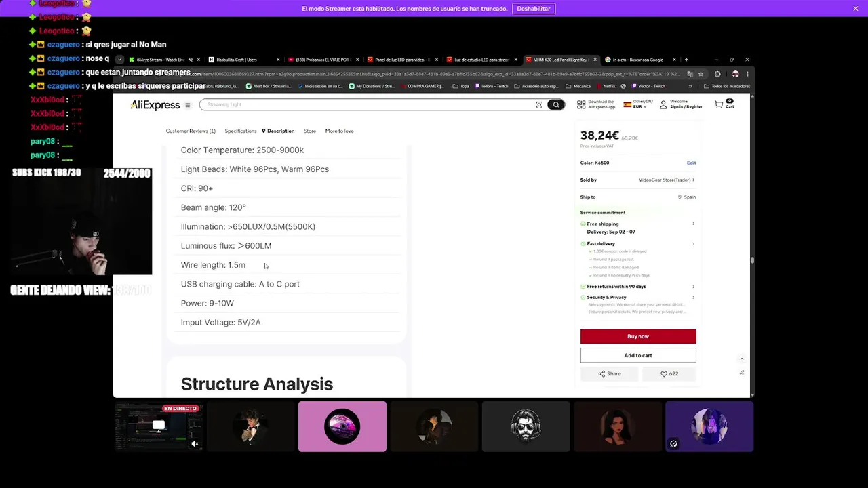The width and height of the screenshot is (868, 488).
Task: Open the My Donations bookmark
Action: 372,87
